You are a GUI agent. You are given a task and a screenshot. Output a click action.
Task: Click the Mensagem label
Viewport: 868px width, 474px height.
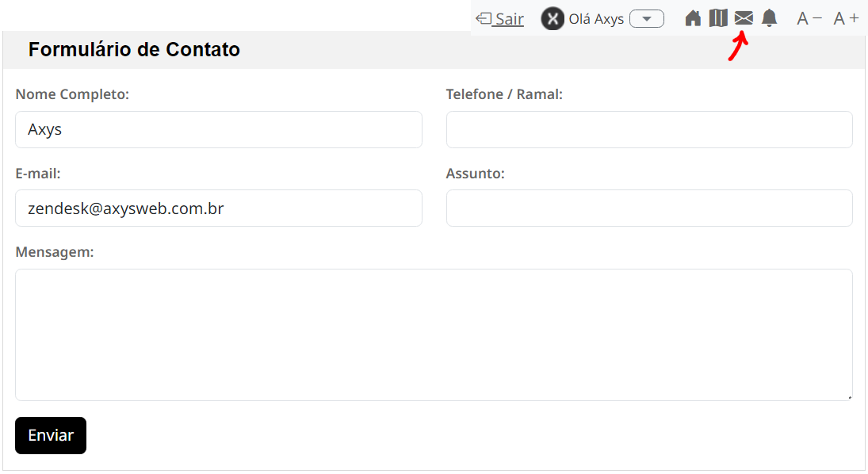(54, 252)
